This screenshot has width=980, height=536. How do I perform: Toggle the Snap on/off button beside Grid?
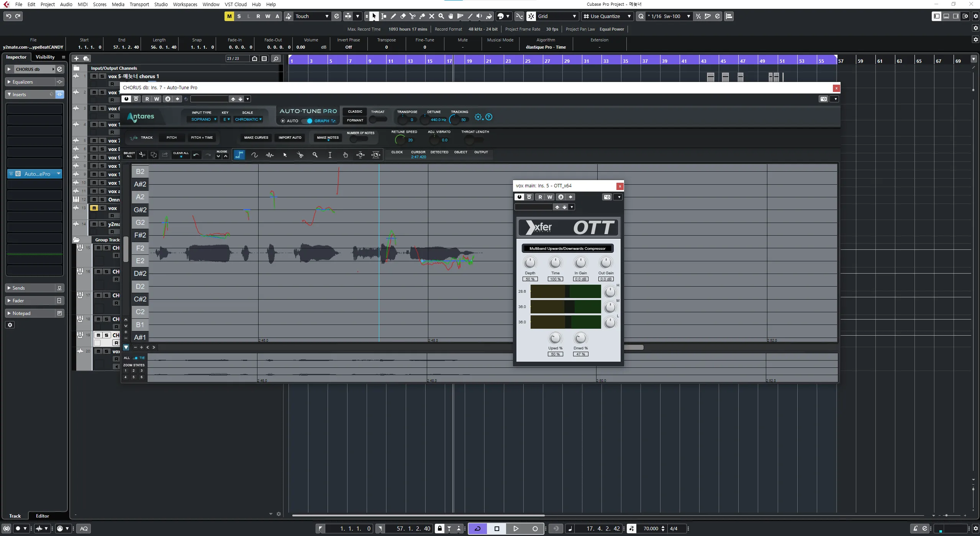click(x=531, y=16)
